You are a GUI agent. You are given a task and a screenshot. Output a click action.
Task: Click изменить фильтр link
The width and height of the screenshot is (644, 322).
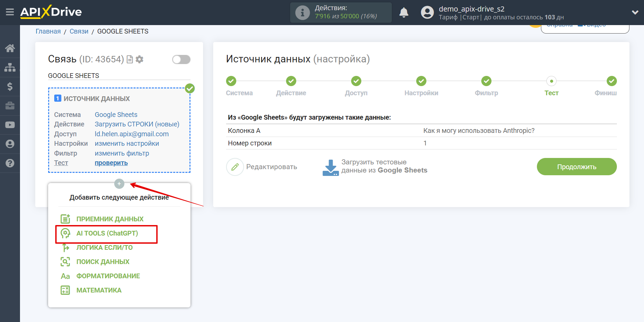[x=122, y=153]
